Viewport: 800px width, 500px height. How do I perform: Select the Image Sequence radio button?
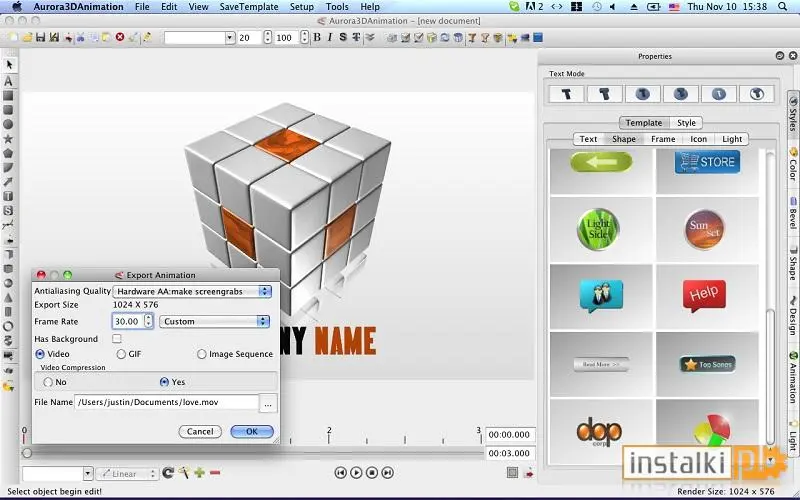click(202, 354)
